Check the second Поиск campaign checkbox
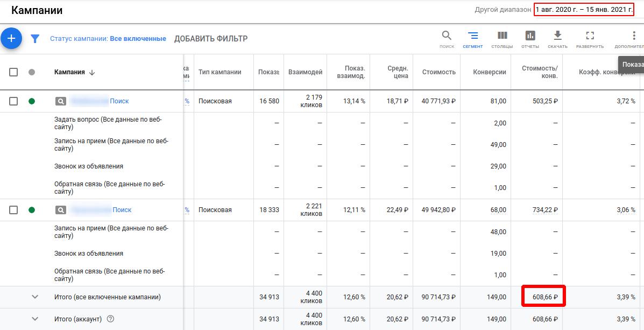The height and width of the screenshot is (330, 644). [x=13, y=210]
